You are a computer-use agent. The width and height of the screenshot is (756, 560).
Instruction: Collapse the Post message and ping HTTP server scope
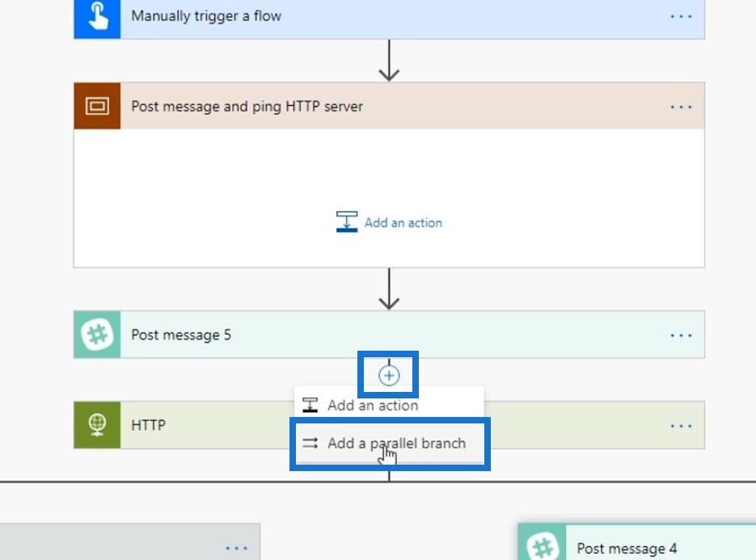389,106
